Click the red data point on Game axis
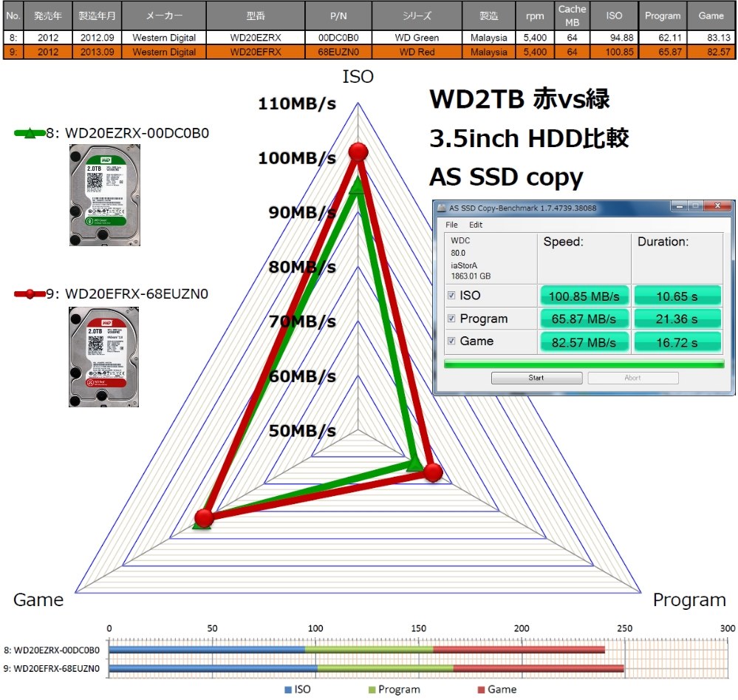The image size is (738, 700). pos(204,517)
